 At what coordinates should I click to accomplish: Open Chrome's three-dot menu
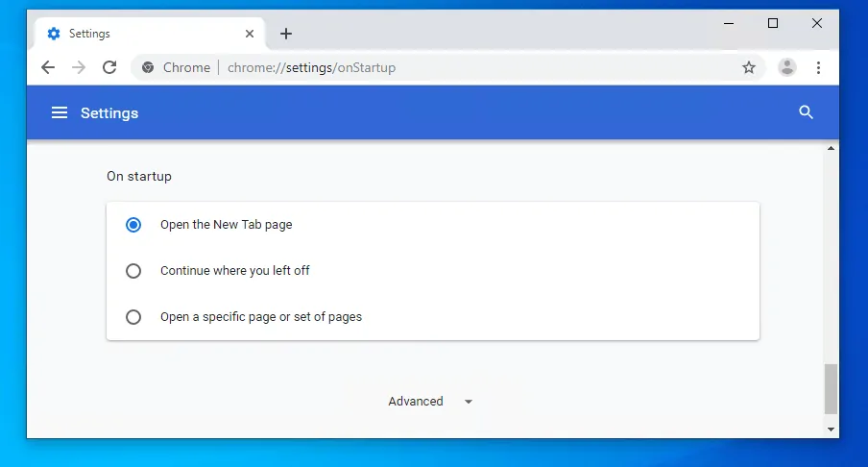818,67
